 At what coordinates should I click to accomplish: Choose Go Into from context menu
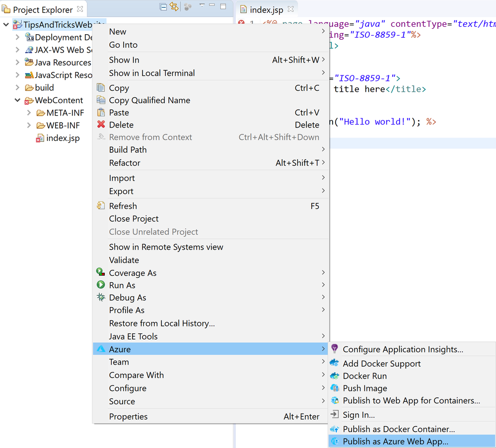pos(211,45)
